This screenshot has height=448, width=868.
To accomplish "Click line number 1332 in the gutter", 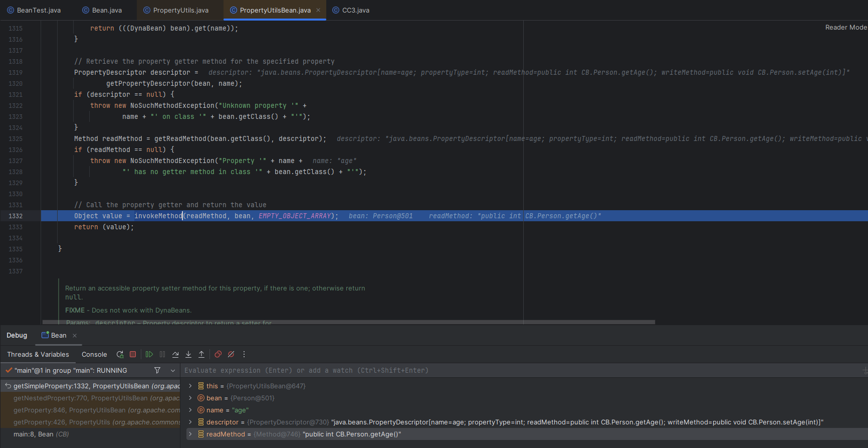I will [x=16, y=216].
